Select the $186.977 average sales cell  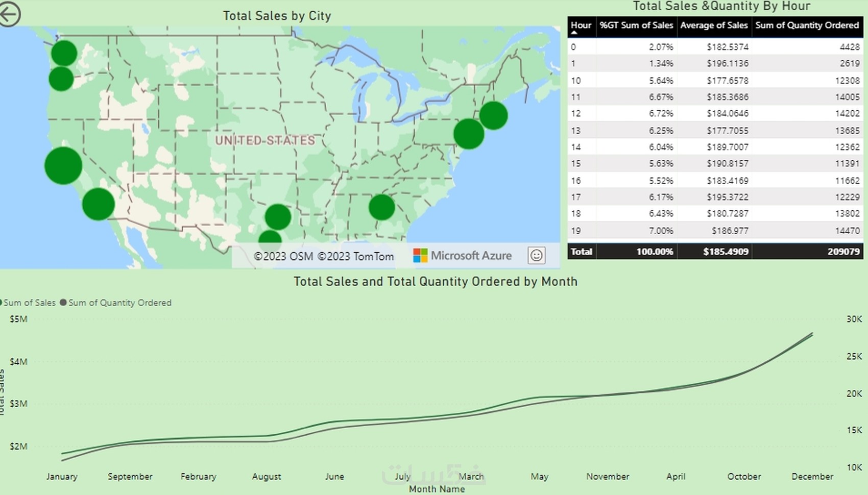click(730, 230)
